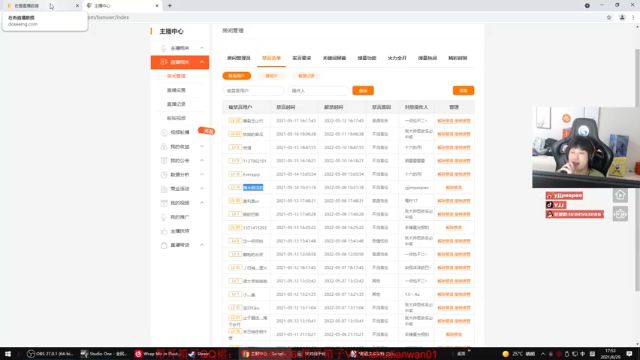Open Studio One from the taskbar
The width and height of the screenshot is (640, 360).
click(104, 354)
